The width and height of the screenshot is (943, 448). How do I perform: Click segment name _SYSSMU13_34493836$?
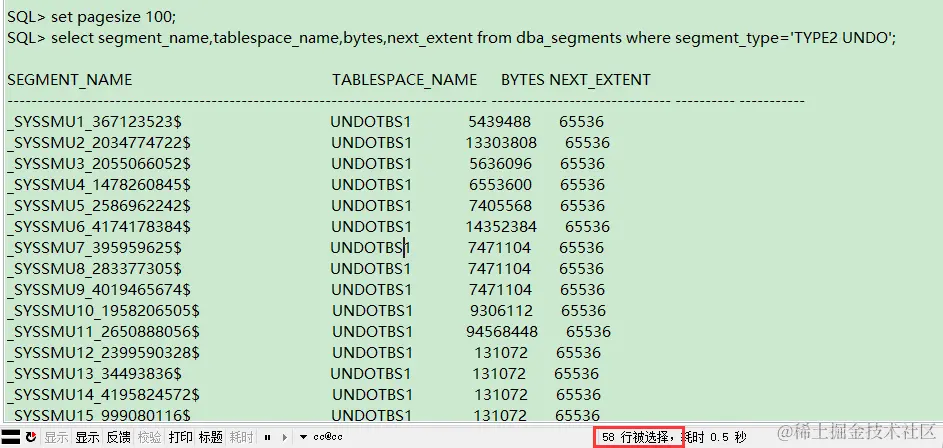(94, 374)
